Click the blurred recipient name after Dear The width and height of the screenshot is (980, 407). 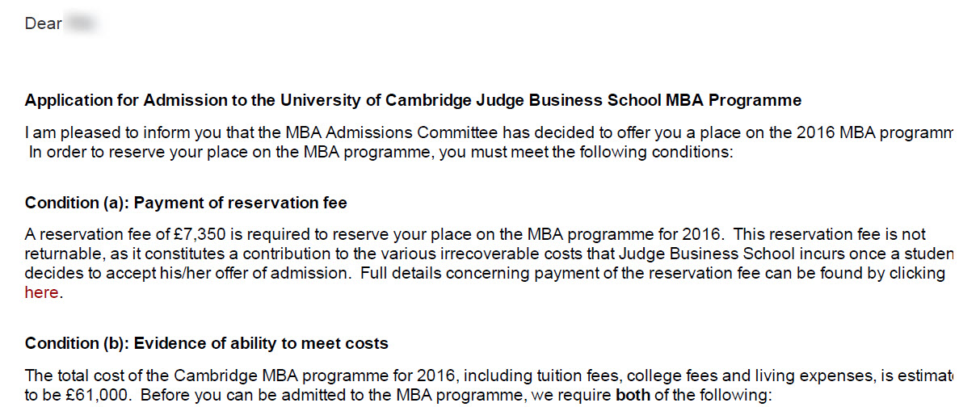[82, 24]
